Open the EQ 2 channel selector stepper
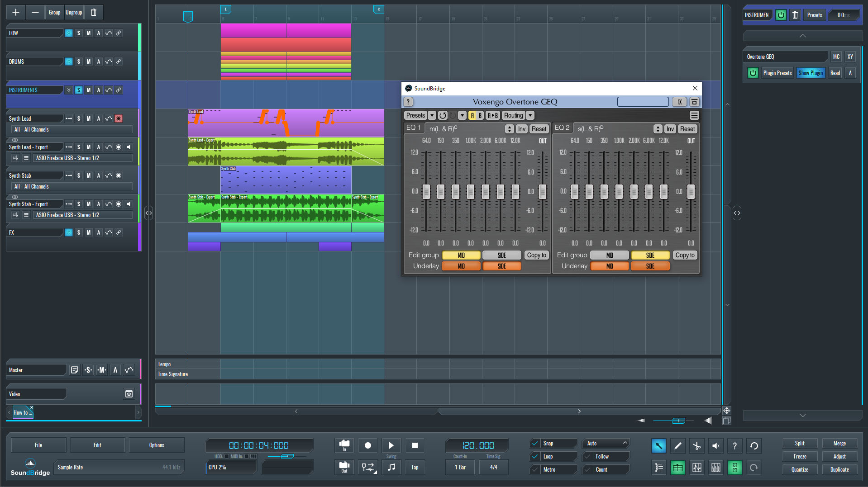 pos(658,129)
